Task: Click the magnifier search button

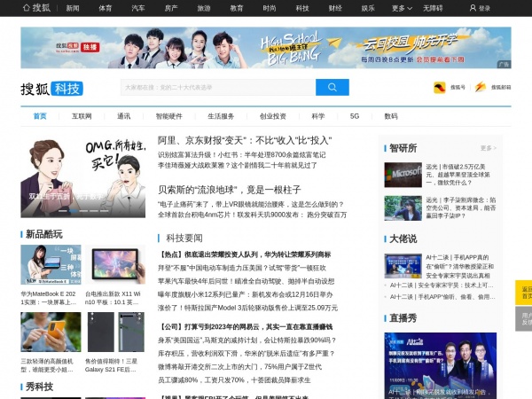Action: click(332, 87)
